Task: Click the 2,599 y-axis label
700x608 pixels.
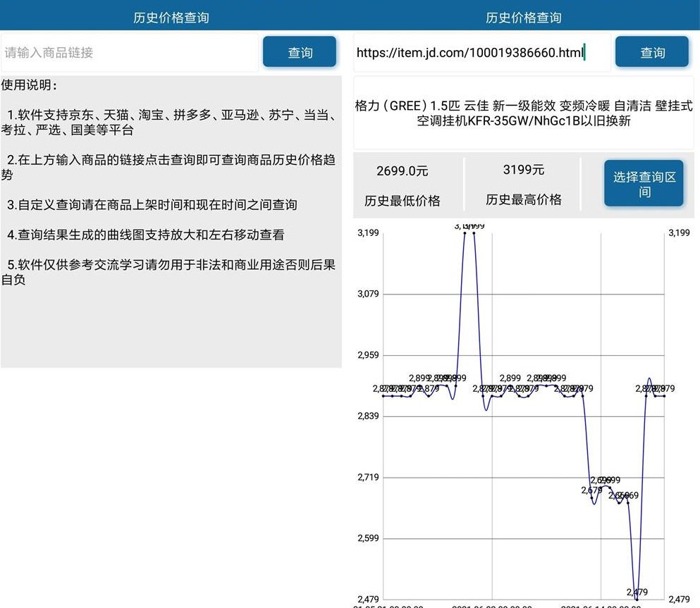Action: (x=368, y=538)
